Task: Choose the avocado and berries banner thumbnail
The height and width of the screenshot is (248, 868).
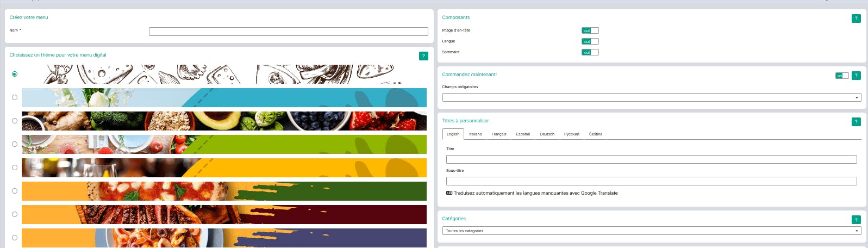Action: pyautogui.click(x=224, y=121)
